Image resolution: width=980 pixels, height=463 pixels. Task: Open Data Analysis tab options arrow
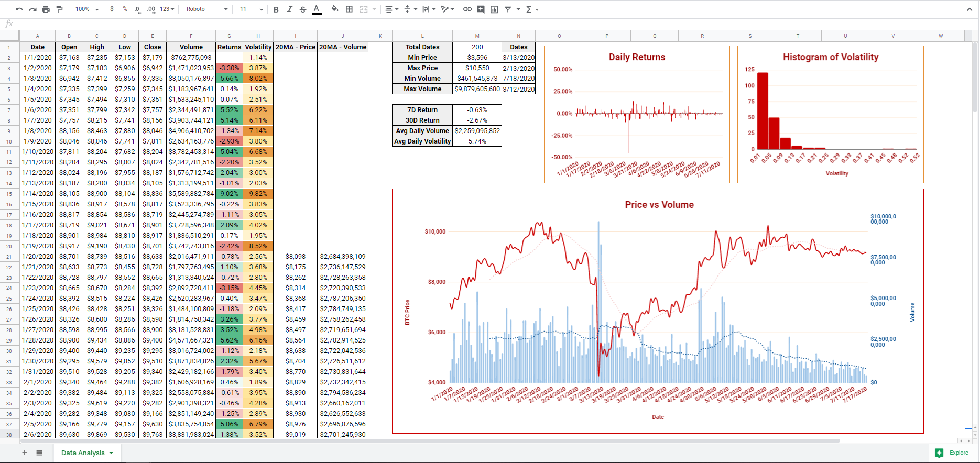(111, 453)
